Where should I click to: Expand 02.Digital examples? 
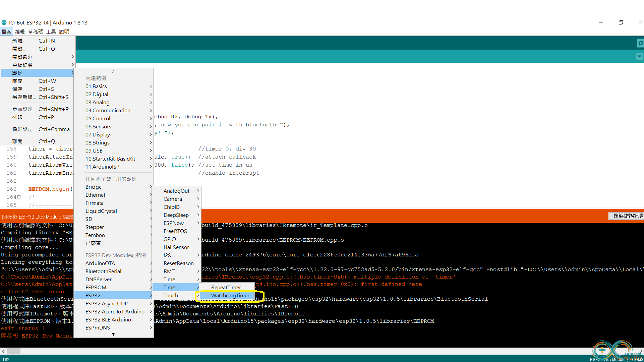(114, 94)
